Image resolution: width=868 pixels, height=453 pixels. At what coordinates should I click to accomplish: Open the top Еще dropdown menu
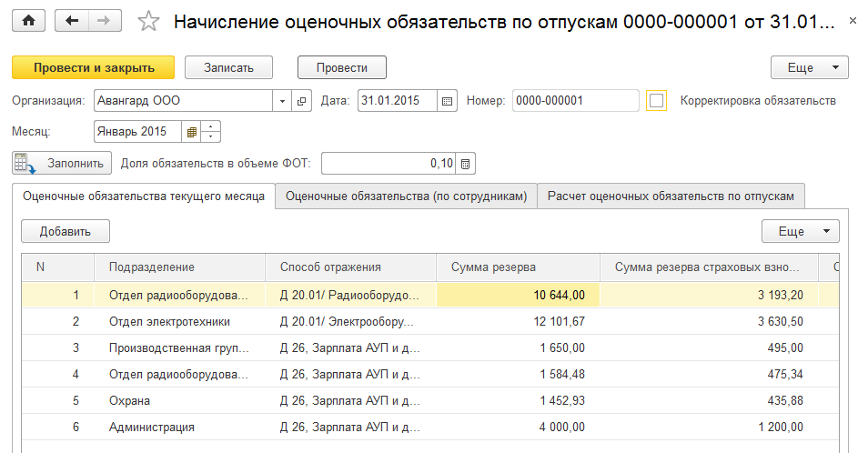(x=809, y=68)
